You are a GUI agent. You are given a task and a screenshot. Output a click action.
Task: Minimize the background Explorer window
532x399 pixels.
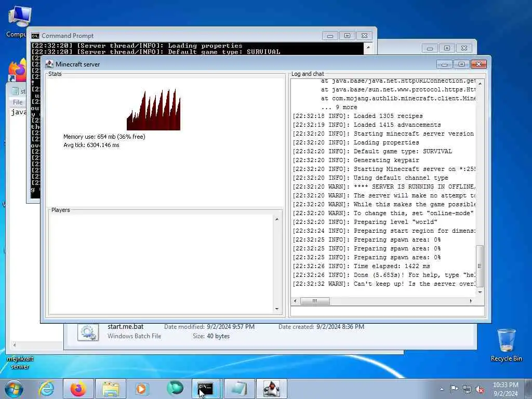point(430,48)
